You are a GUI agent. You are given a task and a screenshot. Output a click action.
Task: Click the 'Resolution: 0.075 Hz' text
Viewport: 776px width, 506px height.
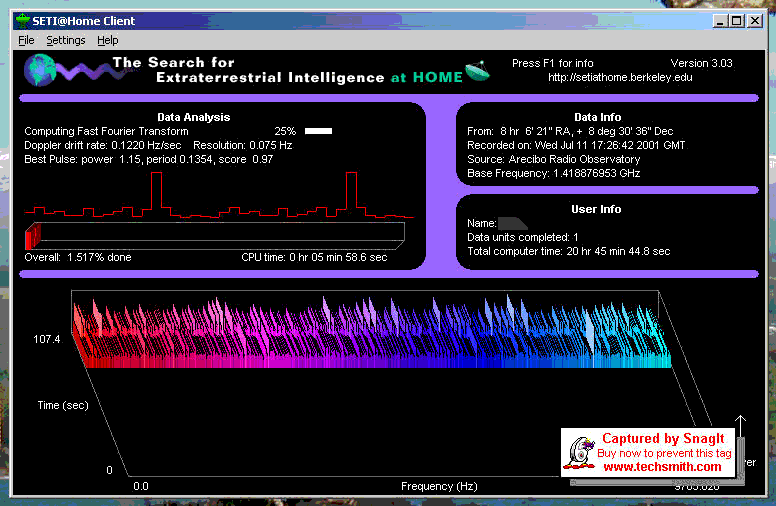pyautogui.click(x=242, y=146)
